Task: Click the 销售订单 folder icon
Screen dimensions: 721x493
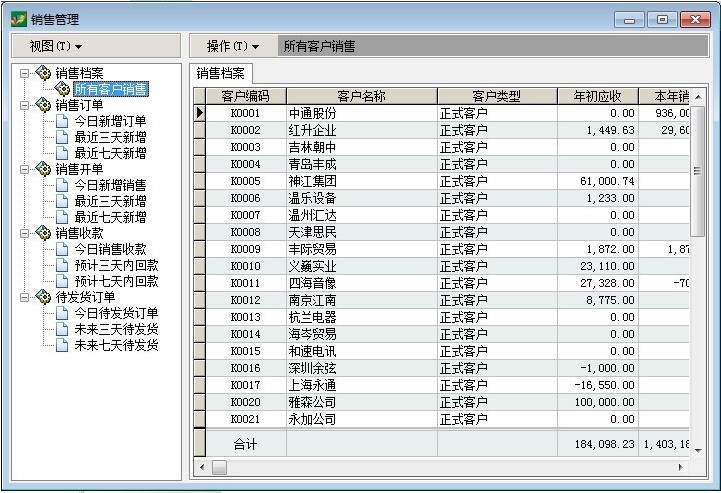Action: click(43, 105)
